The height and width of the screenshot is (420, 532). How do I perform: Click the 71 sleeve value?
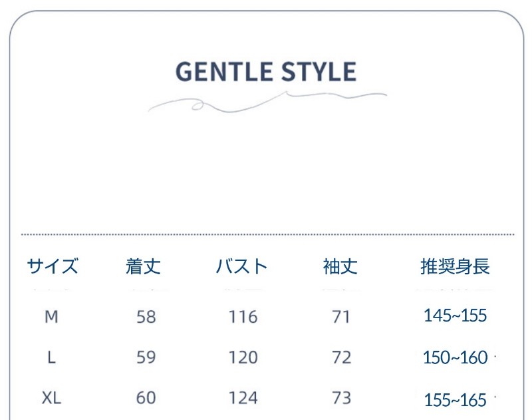341,317
